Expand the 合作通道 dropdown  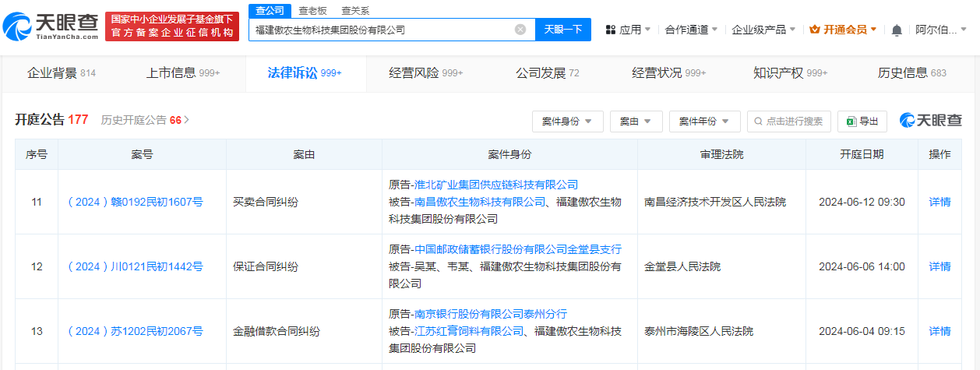[692, 30]
